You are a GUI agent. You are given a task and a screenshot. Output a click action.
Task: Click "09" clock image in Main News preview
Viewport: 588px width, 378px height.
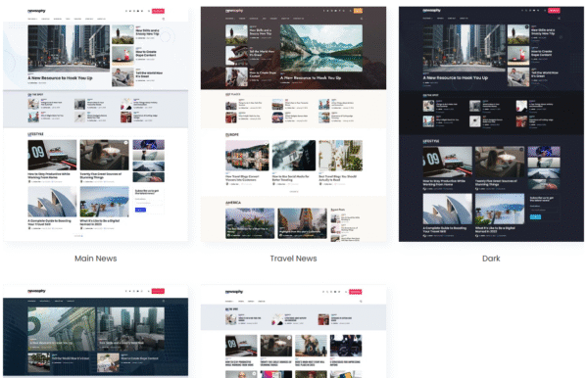(x=52, y=155)
